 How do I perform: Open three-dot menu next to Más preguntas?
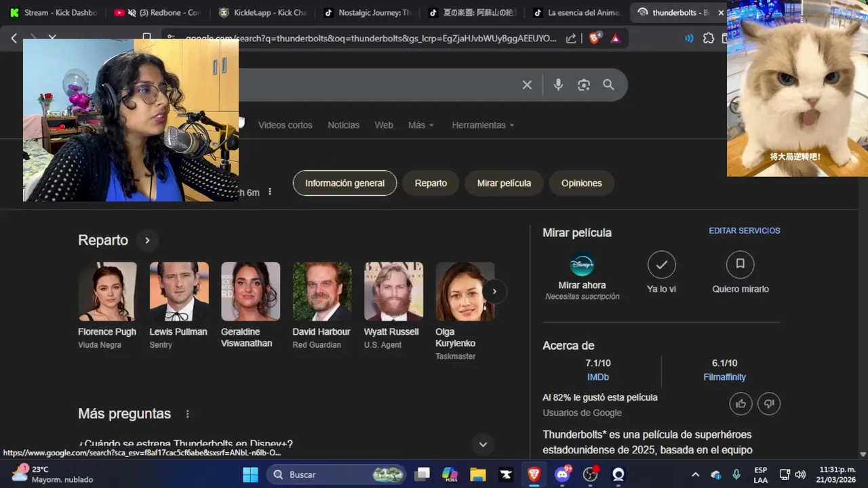[x=188, y=414]
